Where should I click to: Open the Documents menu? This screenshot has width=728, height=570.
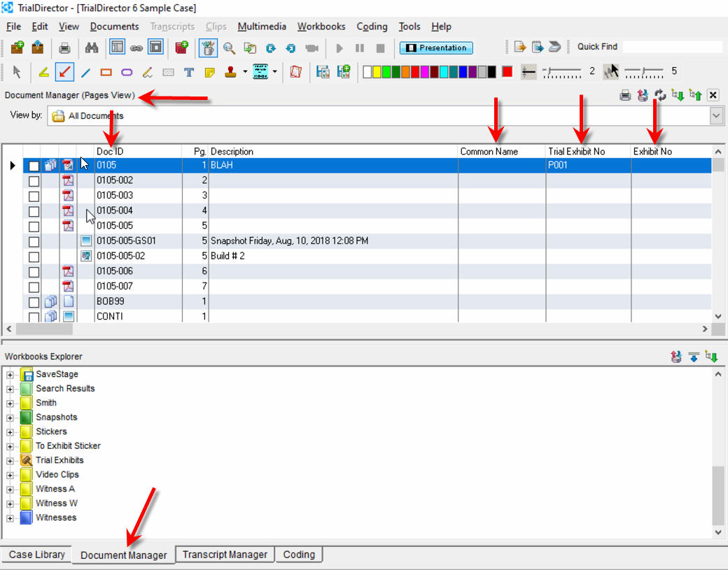tap(114, 27)
